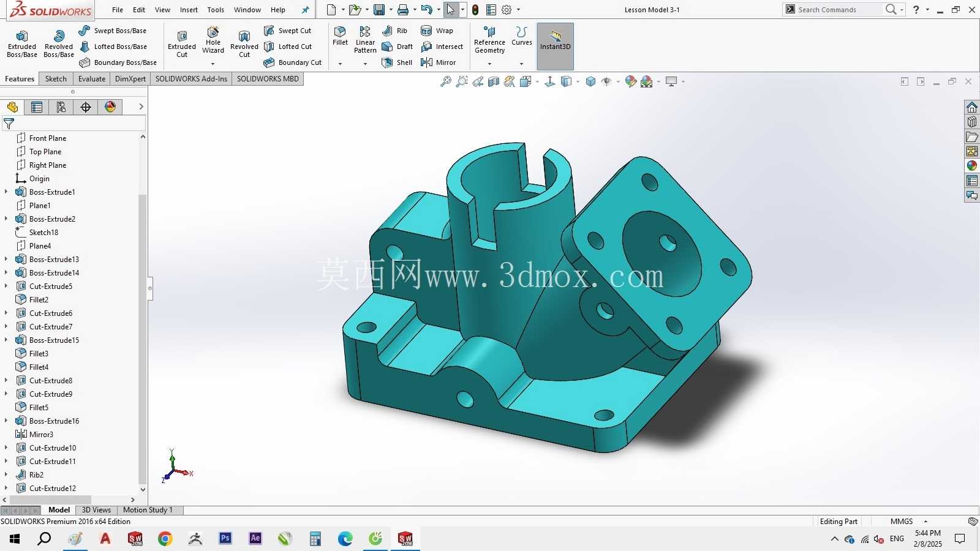Open the Hole Wizard tool
980x551 pixels.
tap(213, 40)
